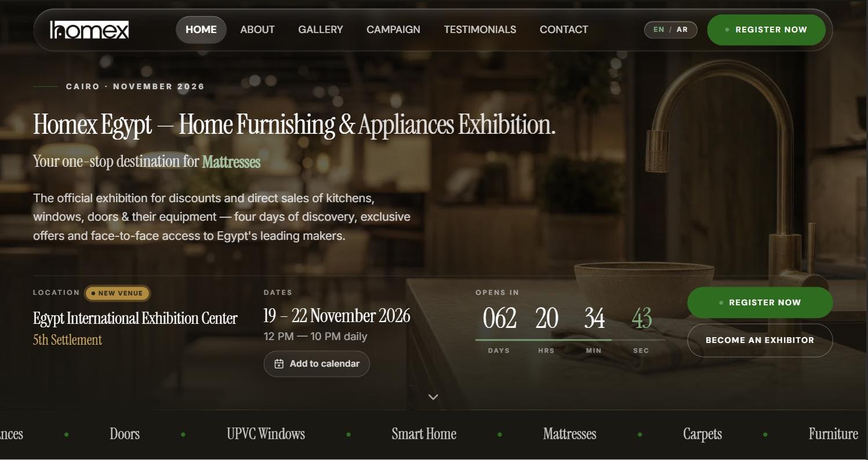Screen dimensions: 868x460
Task: Click the BECOME AN EXHIBITOR button
Action: [760, 340]
